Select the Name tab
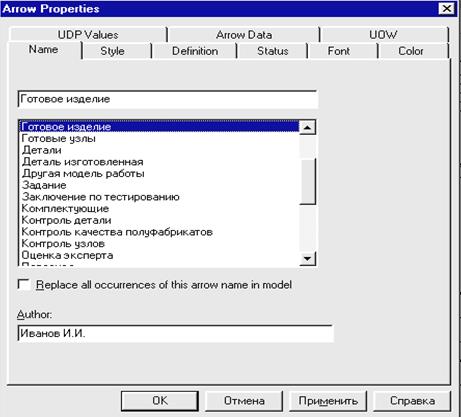Viewport: 461px width, 417px height. tap(44, 50)
